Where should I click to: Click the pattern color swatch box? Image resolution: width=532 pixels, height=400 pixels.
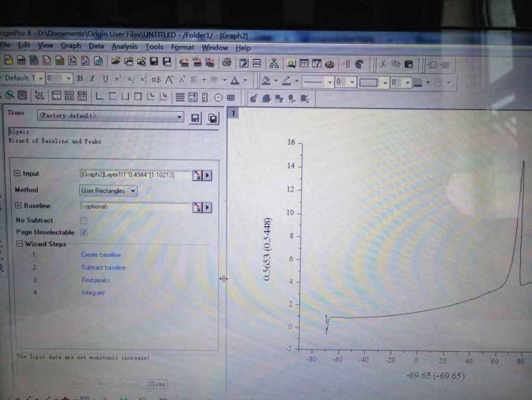click(x=368, y=82)
